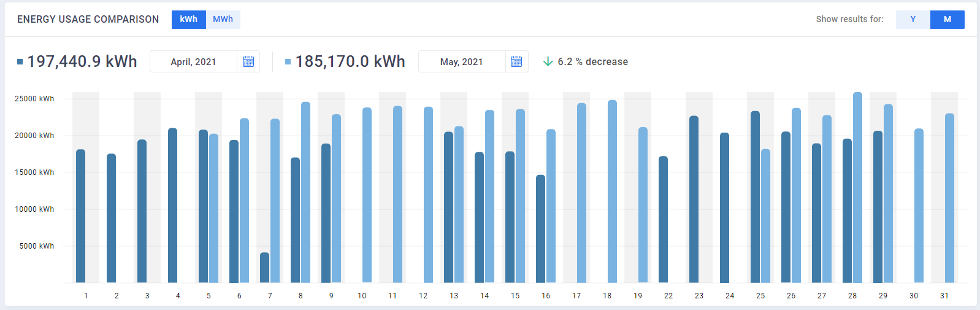The width and height of the screenshot is (980, 310).
Task: Open the May, 2021 calendar picker icon
Action: (516, 61)
